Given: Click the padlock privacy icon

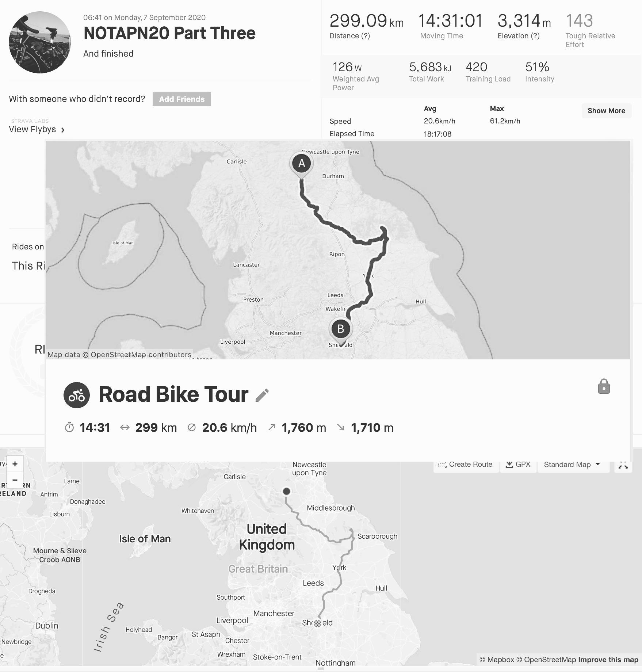Looking at the screenshot, I should coord(604,386).
